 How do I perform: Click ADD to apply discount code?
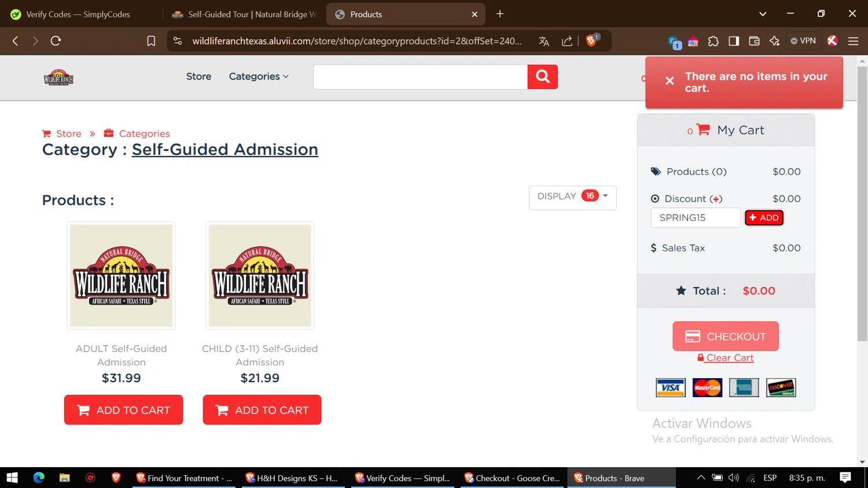pos(764,217)
